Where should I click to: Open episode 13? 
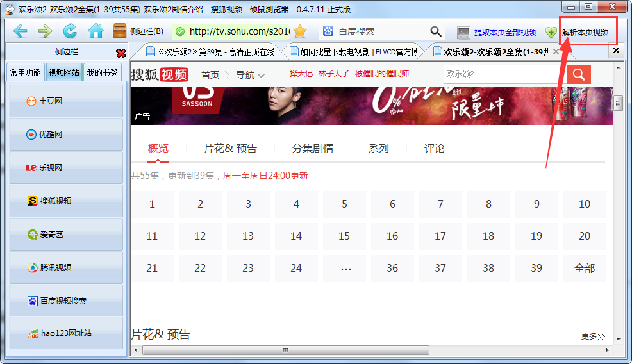[248, 236]
